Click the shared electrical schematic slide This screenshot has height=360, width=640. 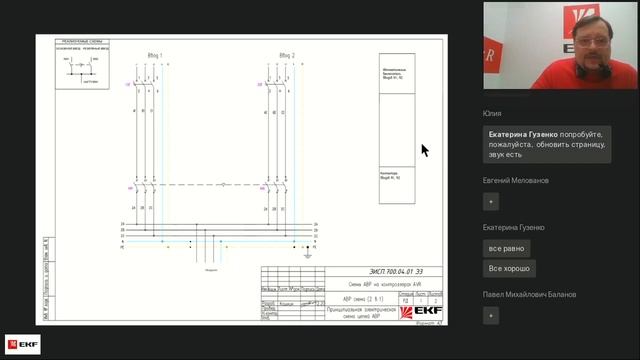tap(242, 180)
